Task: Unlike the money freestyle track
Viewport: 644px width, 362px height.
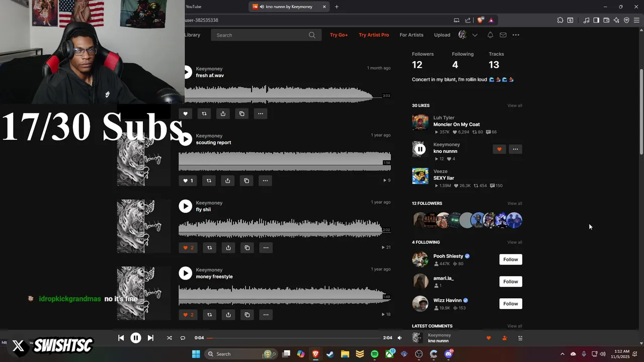Action: [188, 315]
